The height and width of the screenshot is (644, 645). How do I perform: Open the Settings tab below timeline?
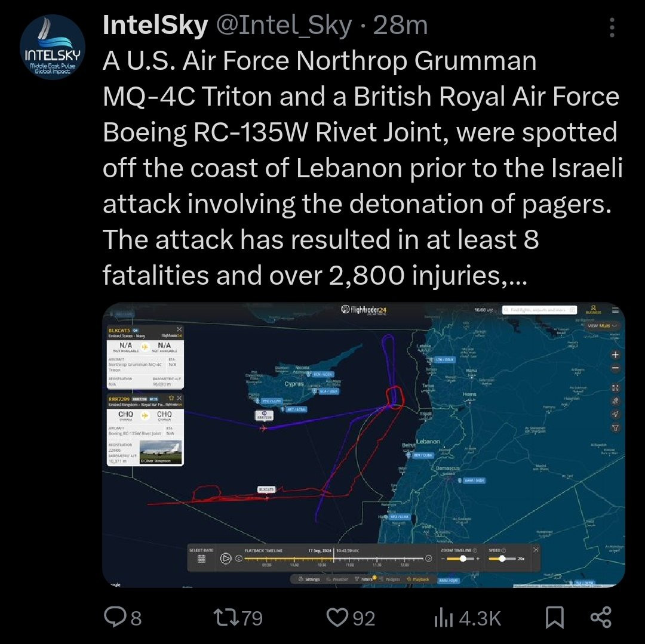(309, 579)
